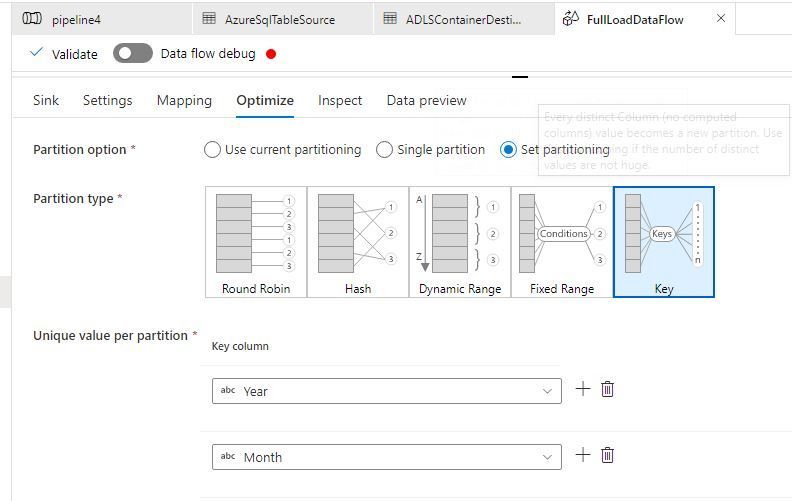This screenshot has height=501, width=792.
Task: Pick the Dynamic Range partition type
Action: coord(460,242)
